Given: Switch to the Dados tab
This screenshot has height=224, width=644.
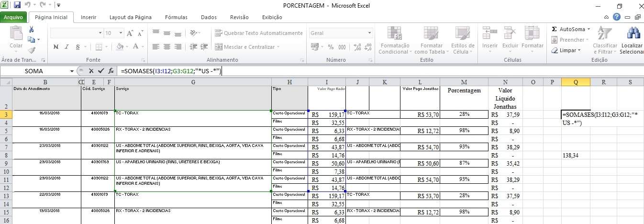Looking at the screenshot, I should click(209, 17).
